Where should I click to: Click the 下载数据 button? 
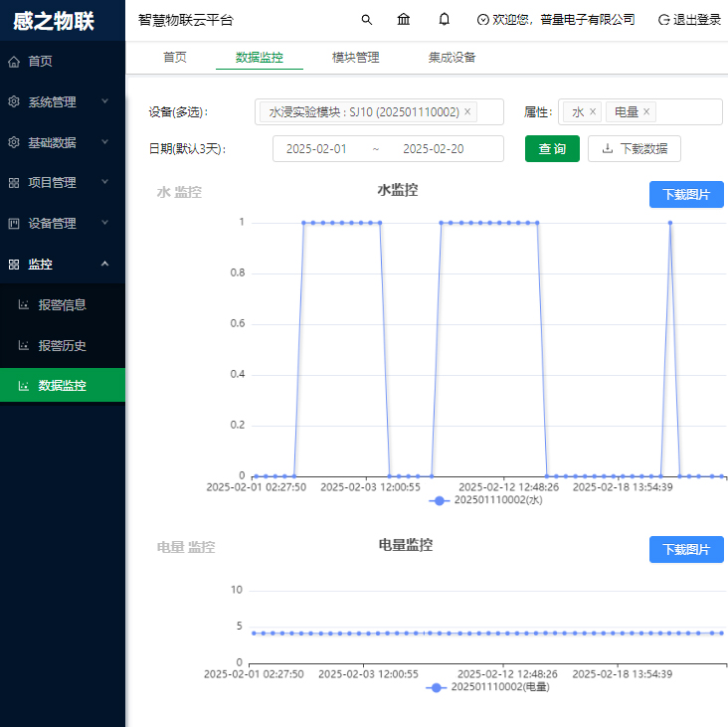click(635, 149)
